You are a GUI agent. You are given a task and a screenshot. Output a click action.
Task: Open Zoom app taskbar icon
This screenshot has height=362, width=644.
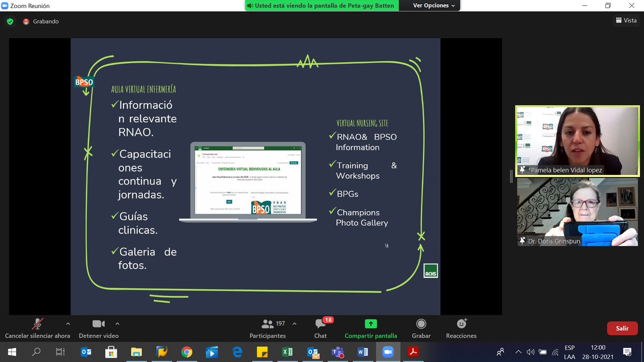tap(388, 352)
